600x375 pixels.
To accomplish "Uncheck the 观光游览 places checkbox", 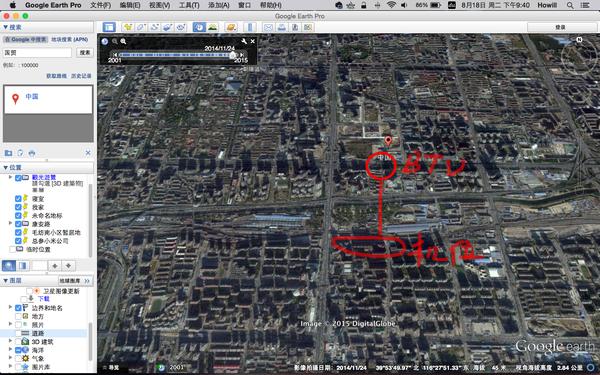I will point(18,178).
